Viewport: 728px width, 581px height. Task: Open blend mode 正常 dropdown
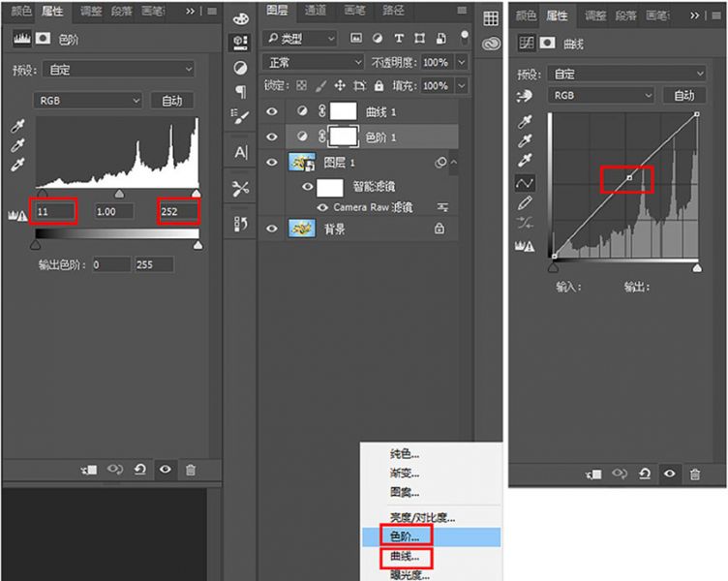[x=313, y=62]
